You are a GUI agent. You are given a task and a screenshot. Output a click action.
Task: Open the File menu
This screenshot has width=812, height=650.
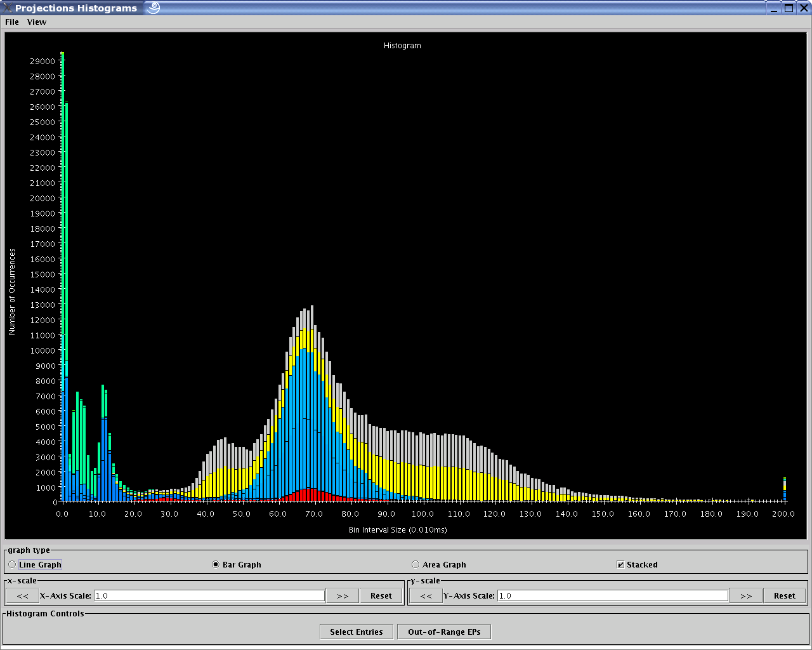click(x=12, y=22)
